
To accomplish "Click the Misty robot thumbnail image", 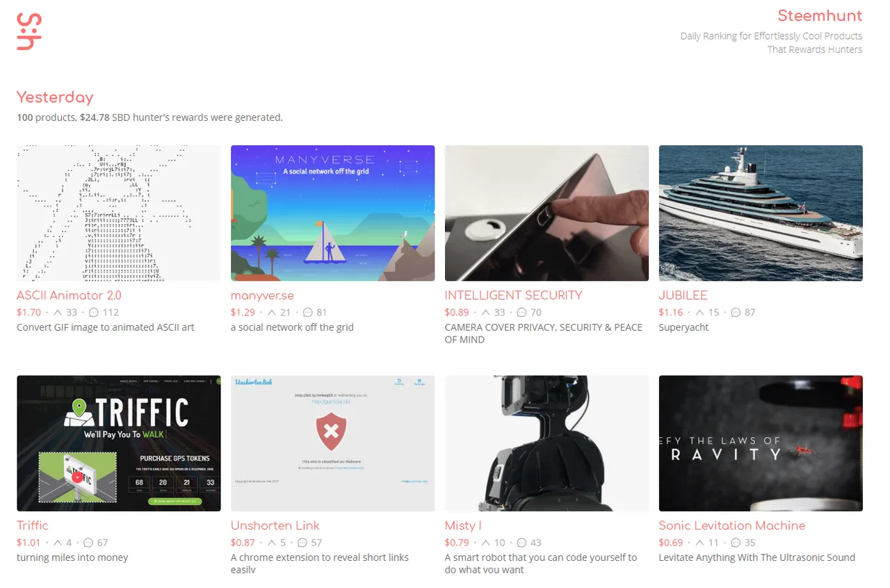I will [547, 443].
